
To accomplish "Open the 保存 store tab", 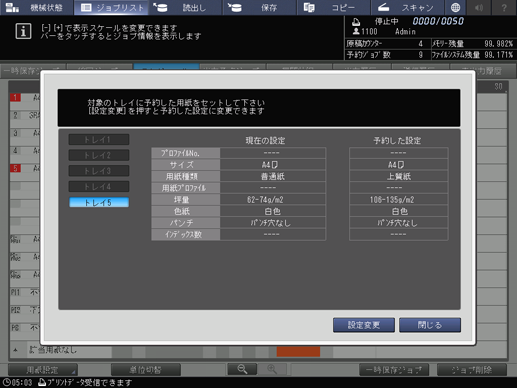I will (x=259, y=7).
